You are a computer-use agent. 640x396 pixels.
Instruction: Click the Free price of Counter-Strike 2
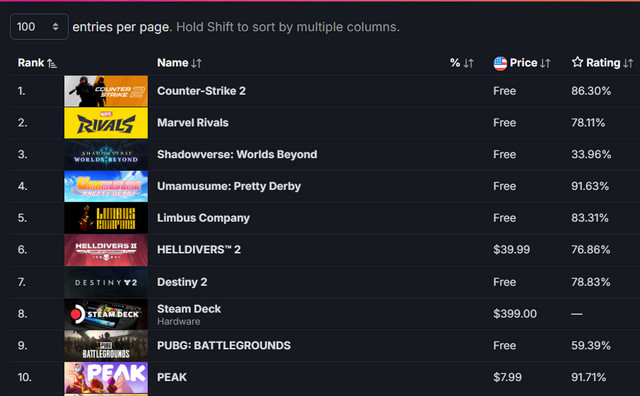pos(504,91)
